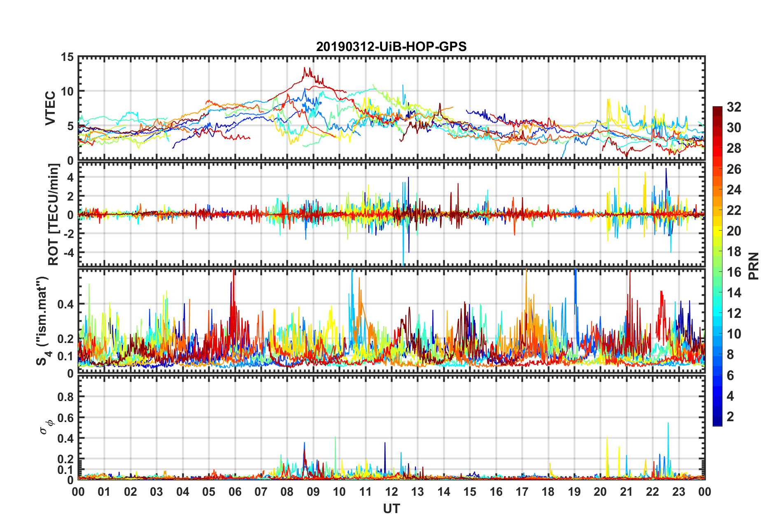
Task: Click x-axis tick label 18
Action: tap(548, 492)
